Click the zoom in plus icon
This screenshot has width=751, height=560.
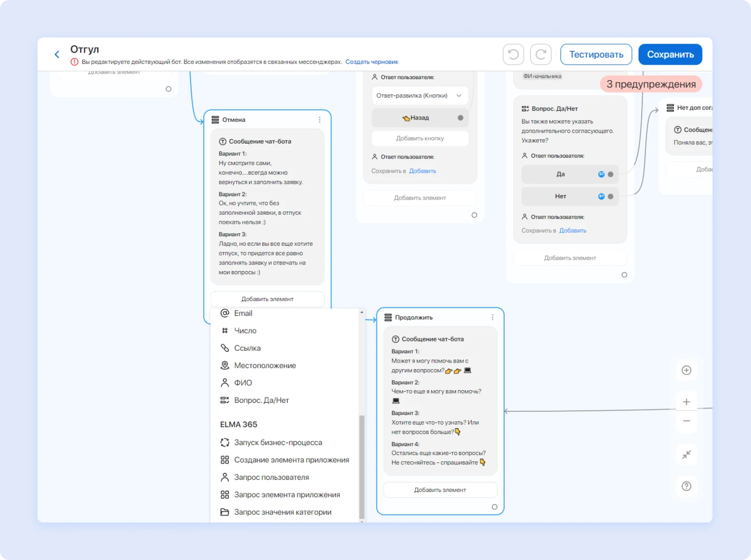pyautogui.click(x=686, y=402)
